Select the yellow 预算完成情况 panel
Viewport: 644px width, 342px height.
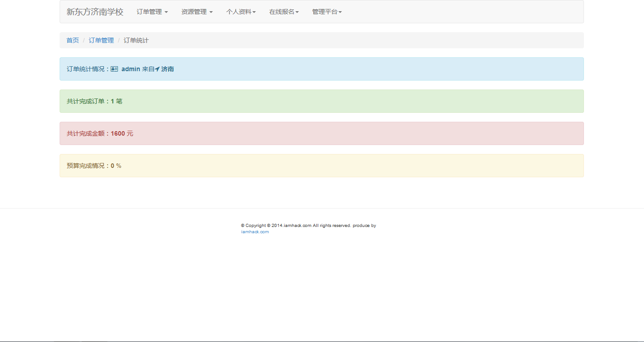coord(322,166)
